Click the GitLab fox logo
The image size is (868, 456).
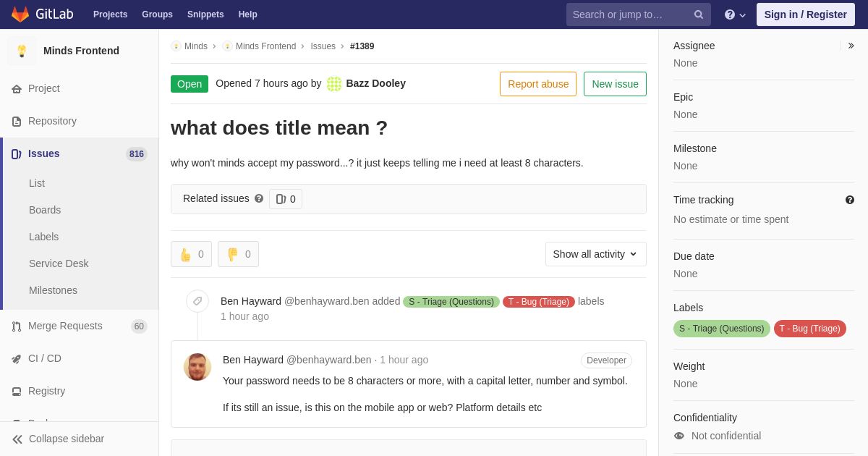[x=20, y=14]
